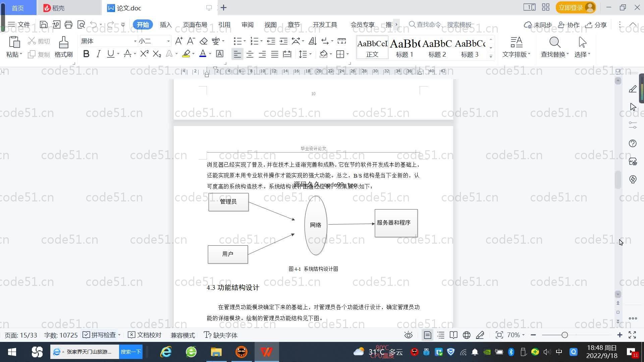Select page layout view in status bar

pos(427,335)
